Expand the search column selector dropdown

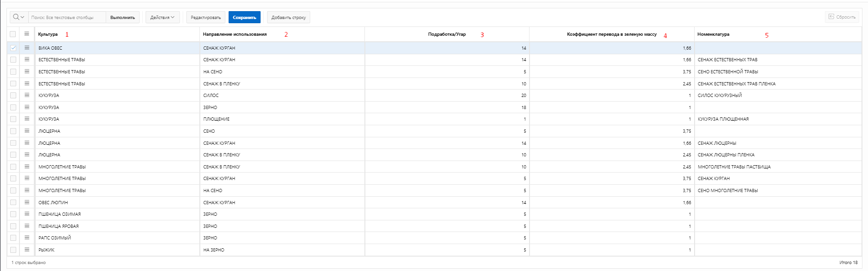point(19,17)
